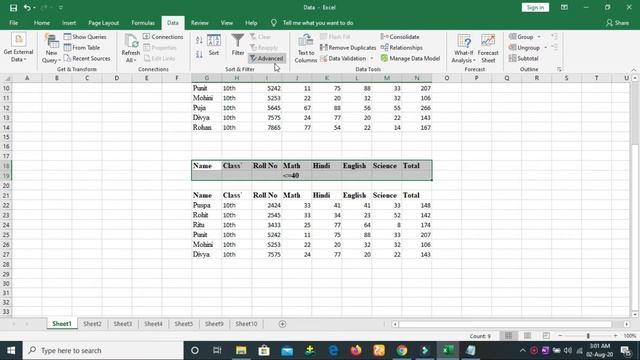Image resolution: width=640 pixels, height=360 pixels.
Task: Click Consolidate data tool
Action: [400, 37]
